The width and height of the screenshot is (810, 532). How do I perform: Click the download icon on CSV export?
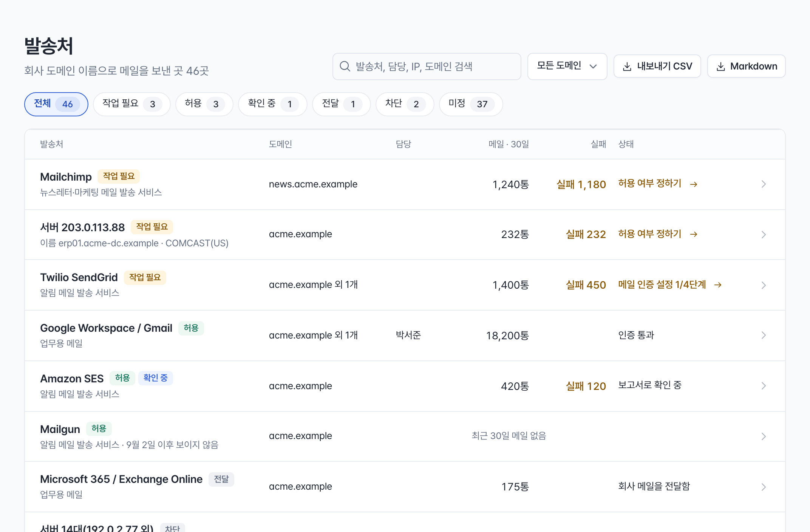[627, 66]
